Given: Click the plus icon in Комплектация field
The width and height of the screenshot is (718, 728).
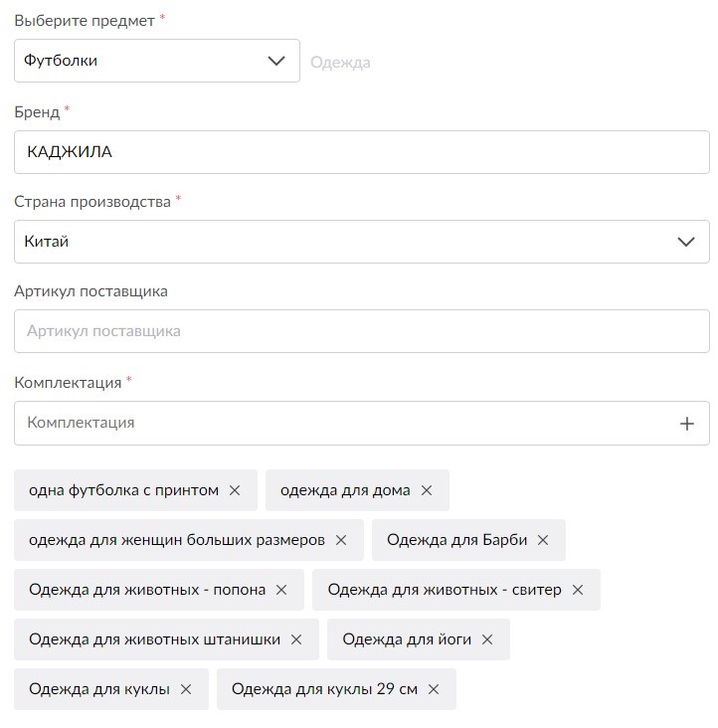Looking at the screenshot, I should point(686,424).
